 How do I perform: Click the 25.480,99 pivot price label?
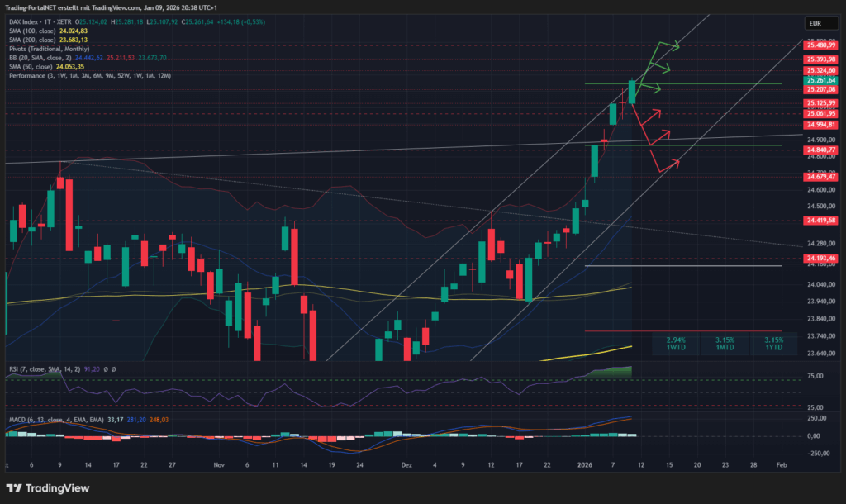click(821, 45)
